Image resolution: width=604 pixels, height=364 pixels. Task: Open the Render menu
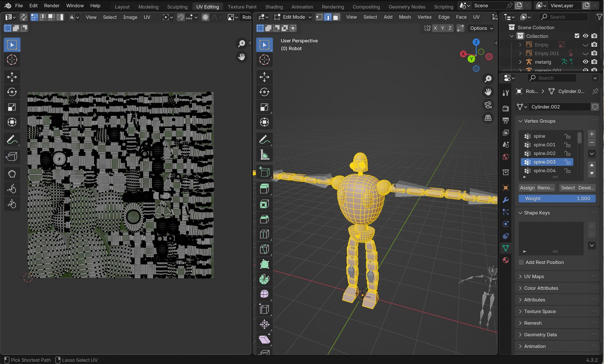tap(52, 6)
